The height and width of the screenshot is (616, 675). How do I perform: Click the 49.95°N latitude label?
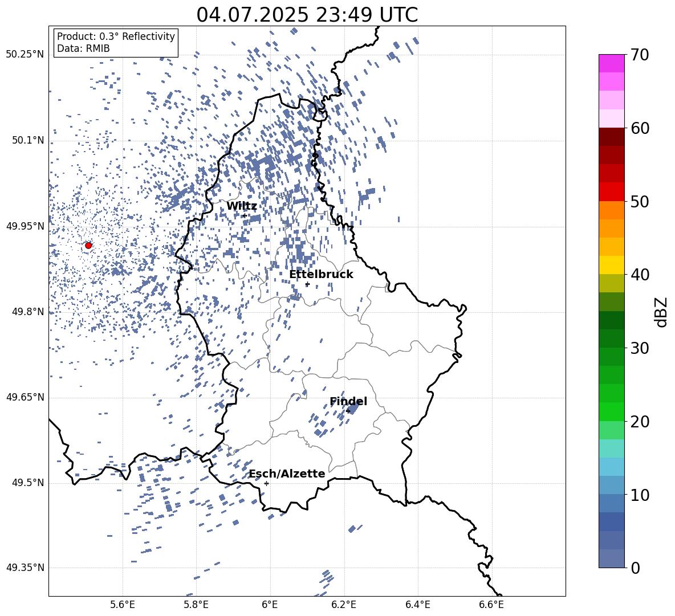click(25, 226)
